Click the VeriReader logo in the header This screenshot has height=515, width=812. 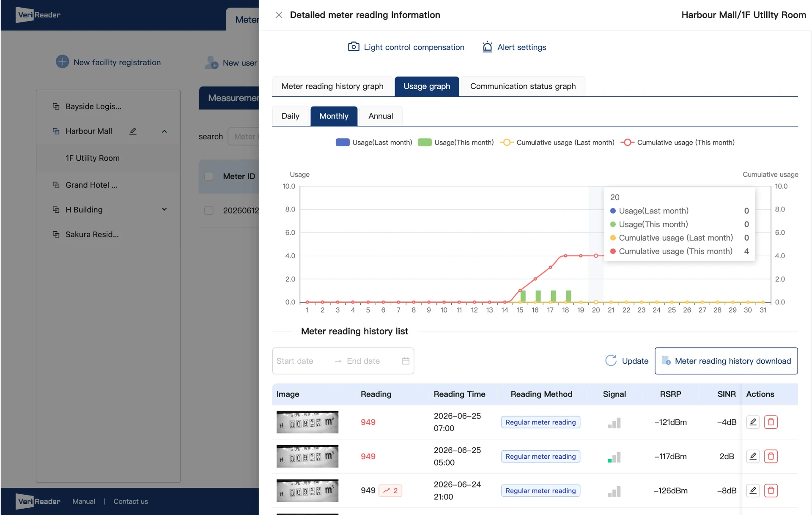38,15
